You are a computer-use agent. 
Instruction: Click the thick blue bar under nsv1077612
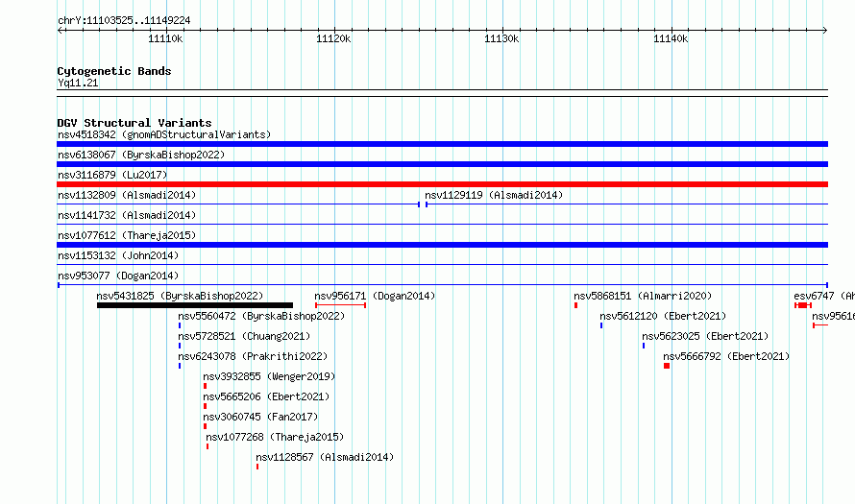pyautogui.click(x=442, y=245)
